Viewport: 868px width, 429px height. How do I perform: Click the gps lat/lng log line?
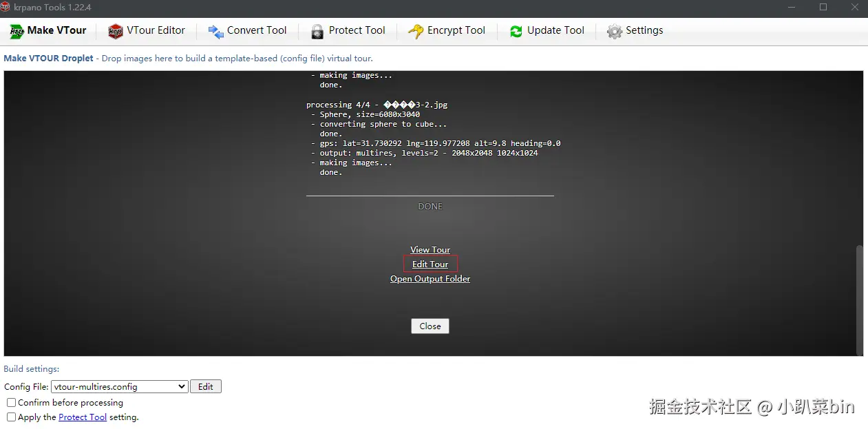436,143
